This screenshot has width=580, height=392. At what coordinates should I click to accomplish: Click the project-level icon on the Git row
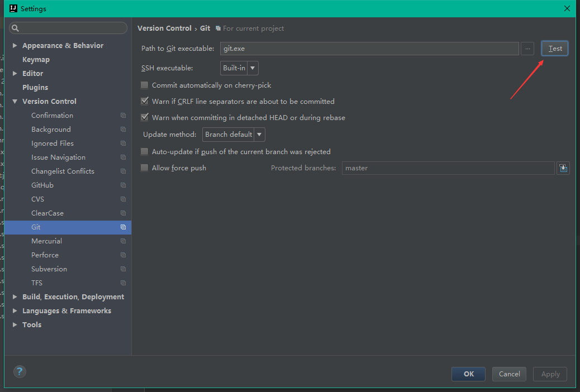tap(123, 227)
